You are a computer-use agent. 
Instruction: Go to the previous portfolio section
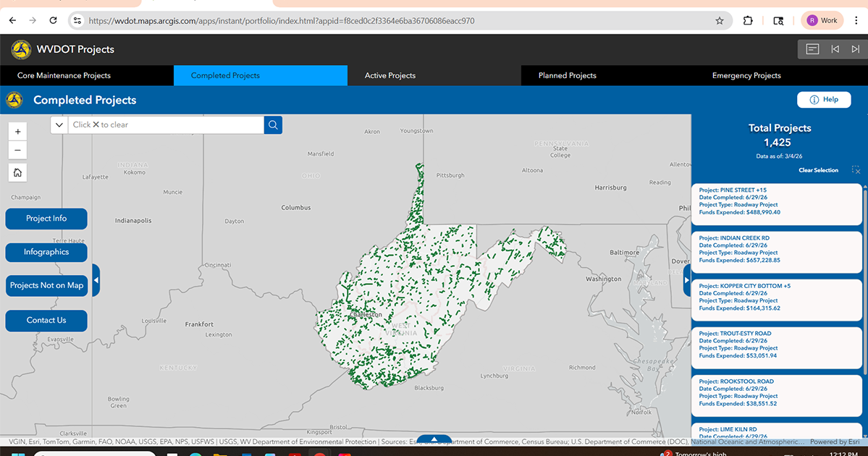(x=835, y=49)
